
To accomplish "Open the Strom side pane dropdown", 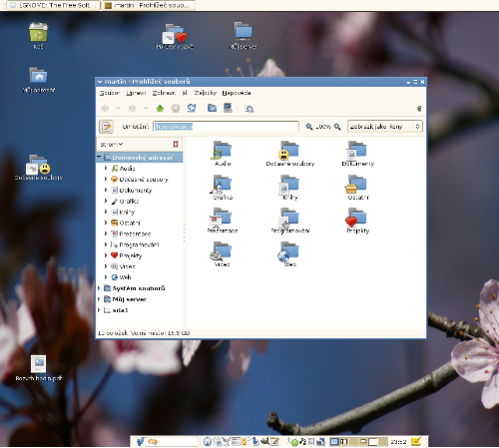I will pyautogui.click(x=112, y=144).
